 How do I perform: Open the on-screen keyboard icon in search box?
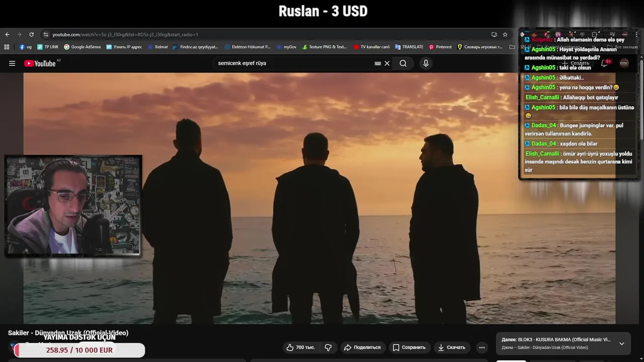377,63
